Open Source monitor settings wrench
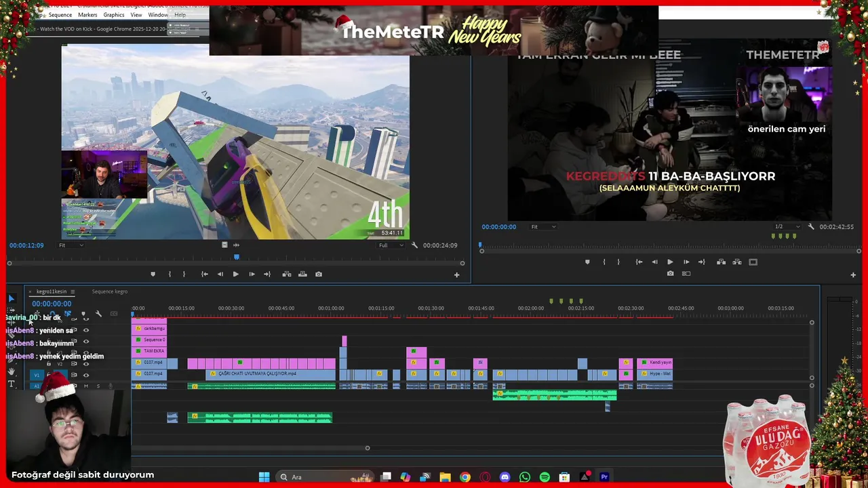Image resolution: width=868 pixels, height=488 pixels. 414,245
